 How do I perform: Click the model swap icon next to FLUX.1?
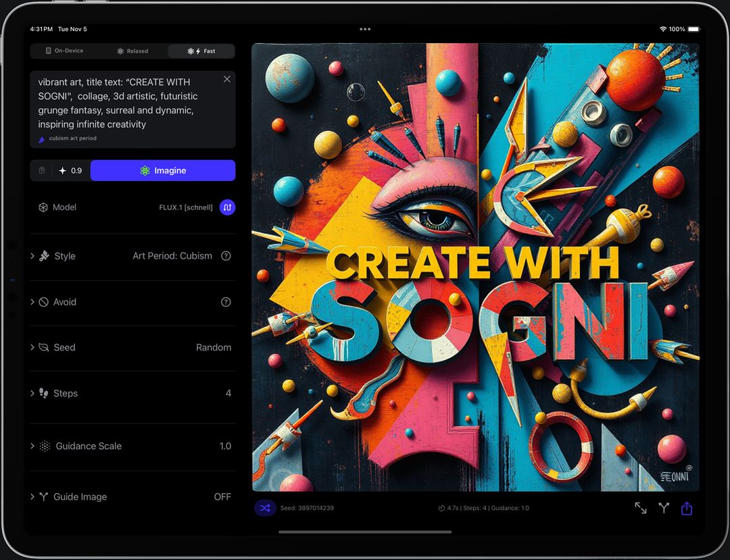click(x=226, y=207)
